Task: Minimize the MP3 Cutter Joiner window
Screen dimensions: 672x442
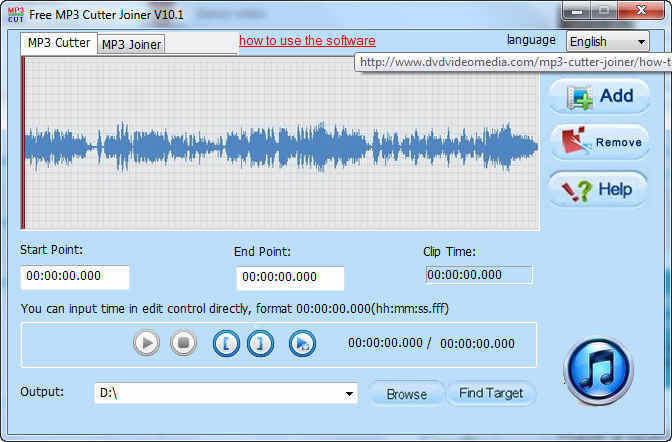Action: click(x=577, y=11)
